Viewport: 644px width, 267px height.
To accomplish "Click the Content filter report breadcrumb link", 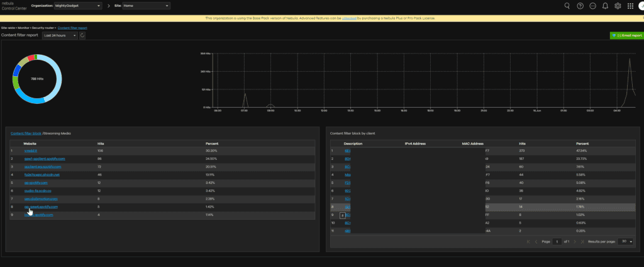I will (x=73, y=28).
